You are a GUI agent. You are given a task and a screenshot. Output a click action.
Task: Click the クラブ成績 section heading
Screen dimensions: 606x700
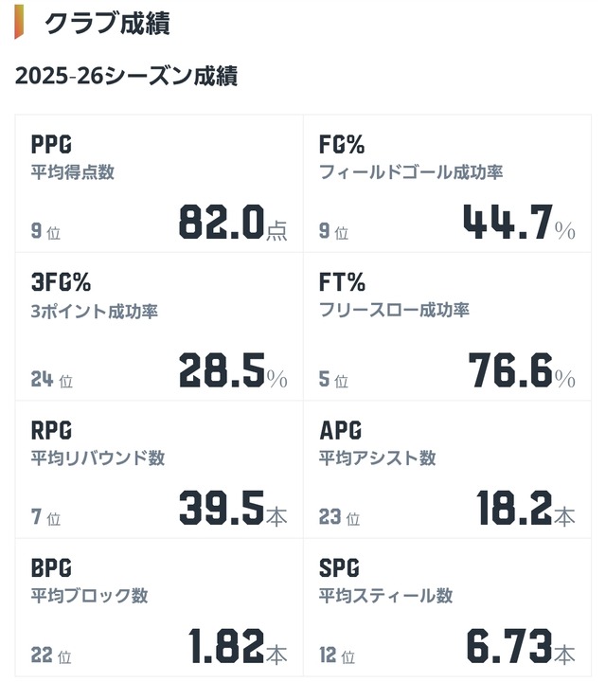[x=106, y=24]
